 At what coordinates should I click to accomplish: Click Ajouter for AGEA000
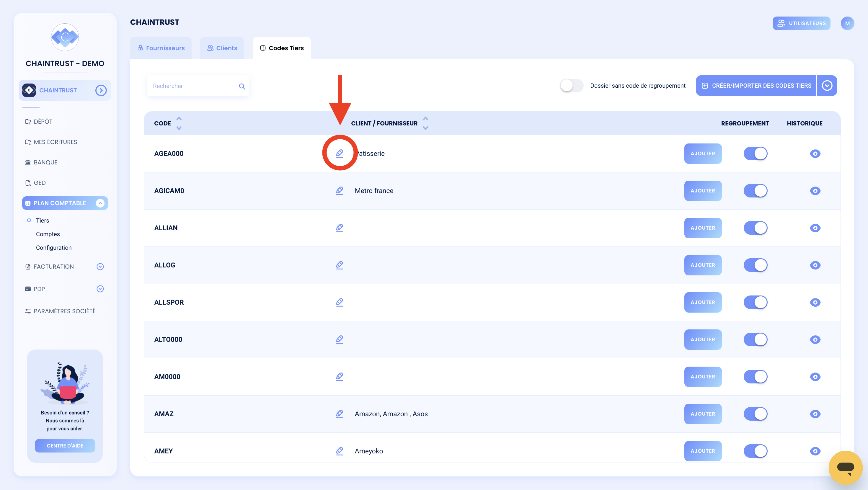703,154
